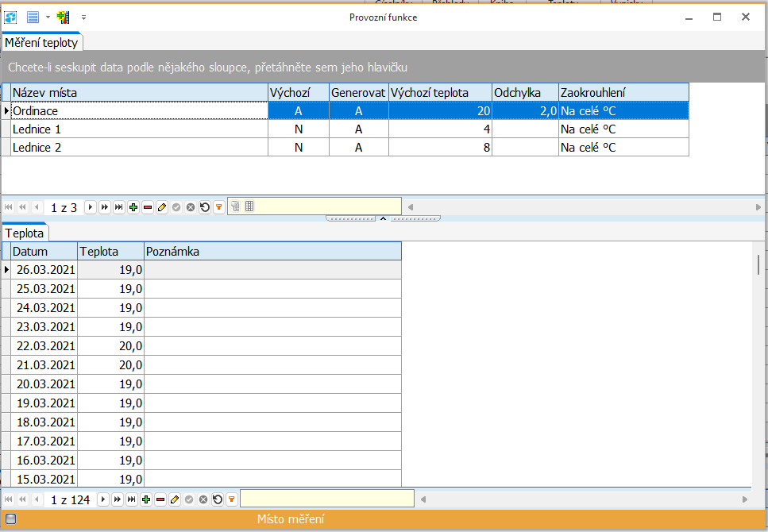Open the filter for the measurement places grid
Viewport: 768px width, 532px height.
pos(219,207)
